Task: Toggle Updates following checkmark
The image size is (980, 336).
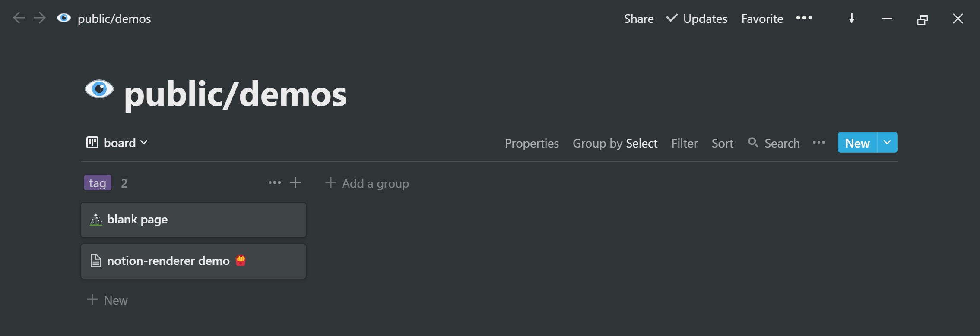Action: pos(672,18)
